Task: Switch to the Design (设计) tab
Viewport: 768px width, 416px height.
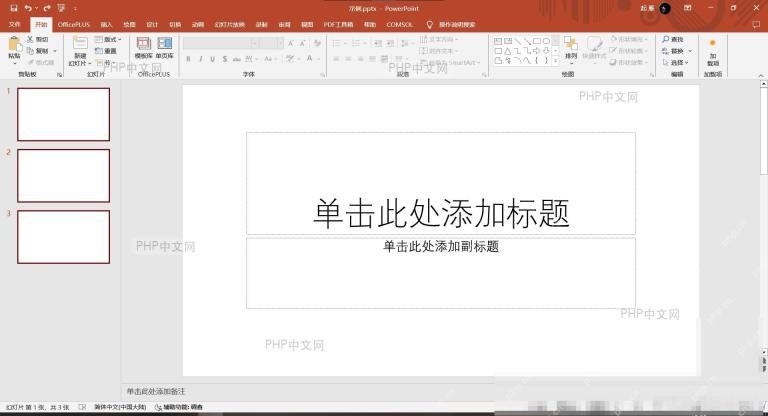Action: 152,24
